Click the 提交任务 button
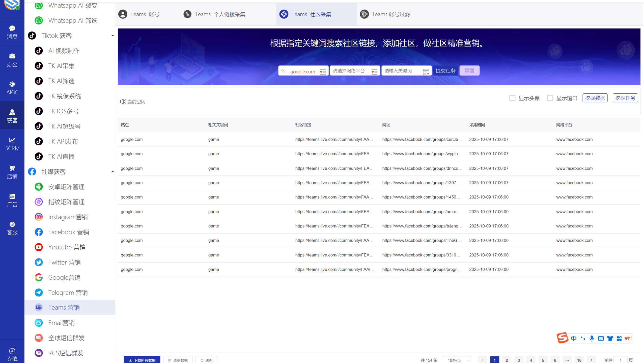The height and width of the screenshot is (363, 644). point(446,70)
